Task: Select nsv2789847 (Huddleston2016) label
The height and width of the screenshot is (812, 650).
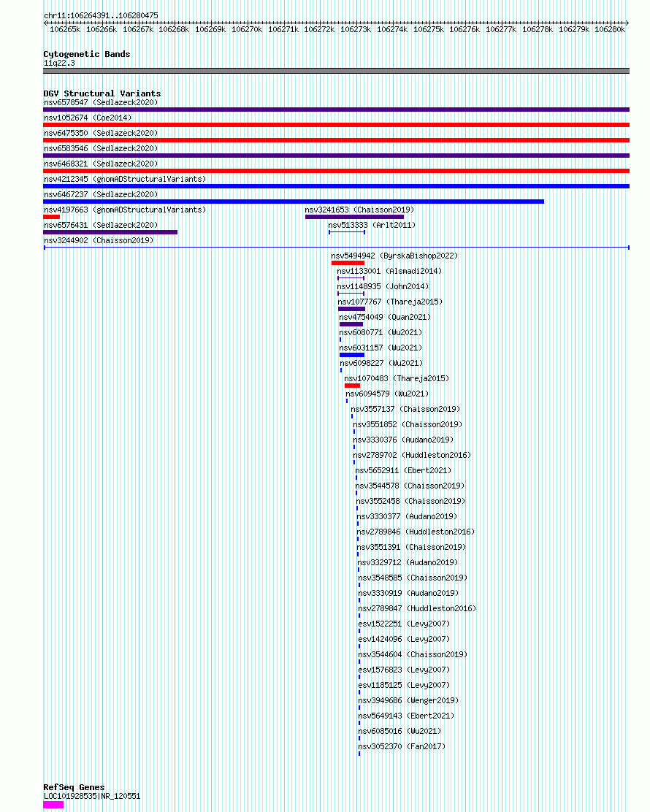Action: [x=418, y=608]
